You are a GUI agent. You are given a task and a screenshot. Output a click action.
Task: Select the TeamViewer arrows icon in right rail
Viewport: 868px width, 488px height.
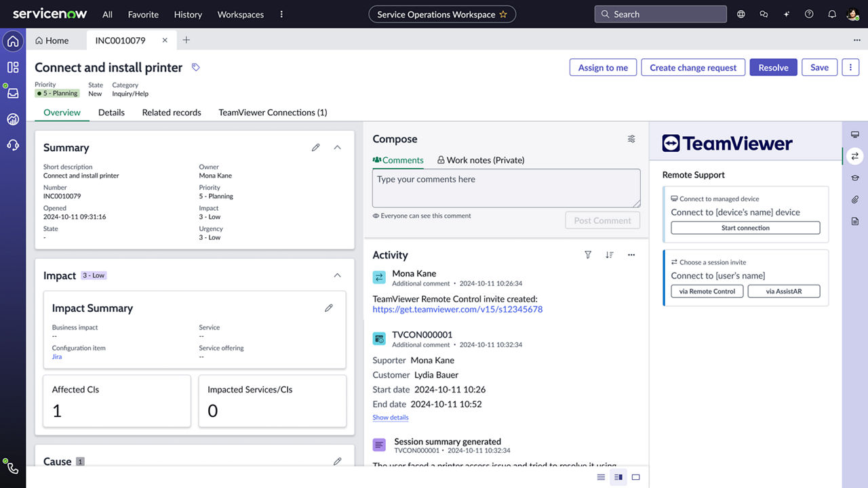pyautogui.click(x=855, y=156)
